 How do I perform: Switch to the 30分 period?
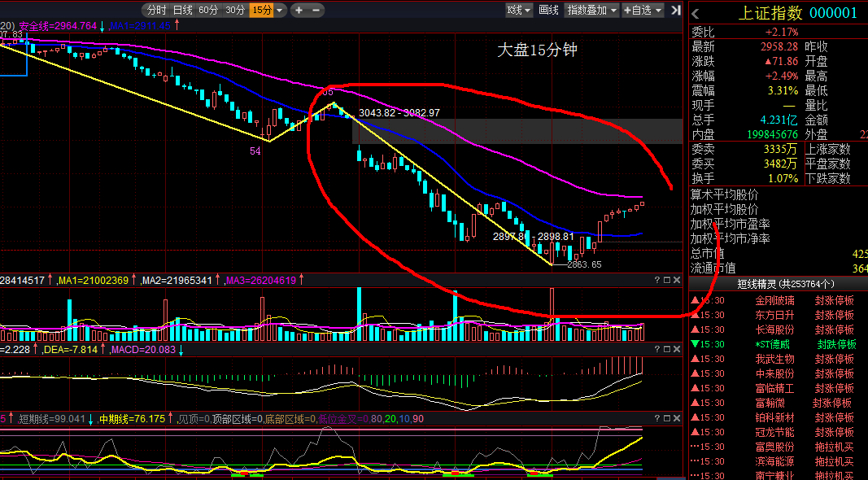tap(235, 10)
